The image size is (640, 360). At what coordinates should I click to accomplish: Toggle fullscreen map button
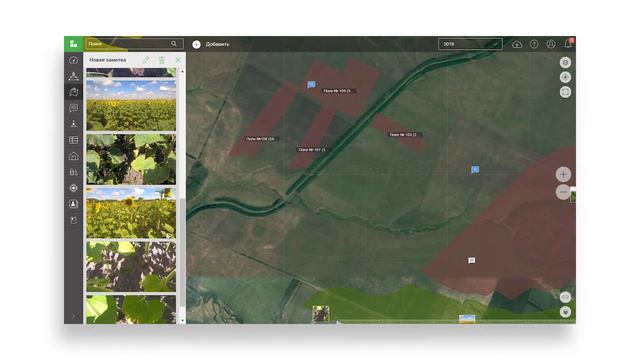point(565,92)
